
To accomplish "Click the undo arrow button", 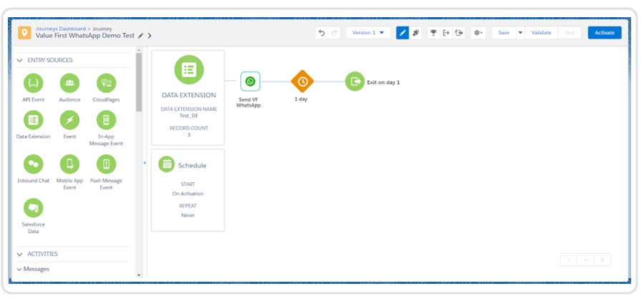I will point(321,33).
